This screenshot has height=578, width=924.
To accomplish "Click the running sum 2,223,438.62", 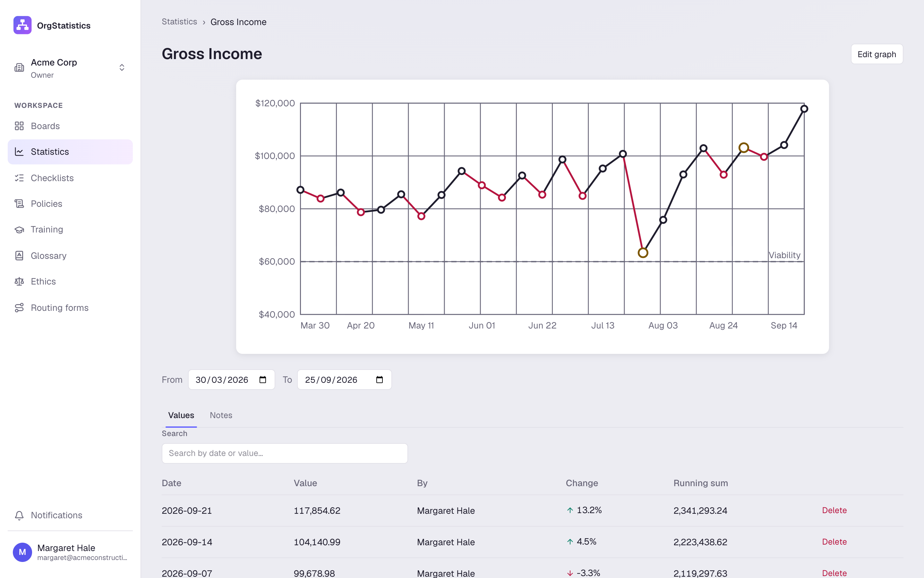I will 700,542.
